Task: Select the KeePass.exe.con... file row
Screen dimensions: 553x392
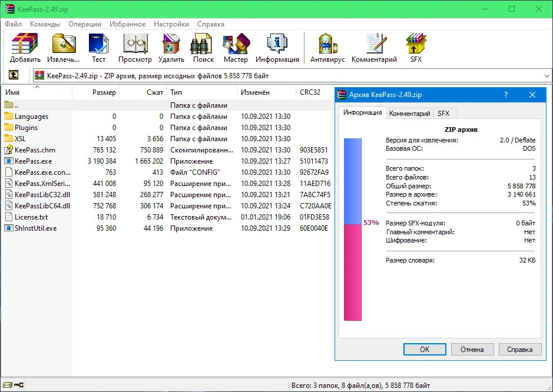Action: click(167, 172)
